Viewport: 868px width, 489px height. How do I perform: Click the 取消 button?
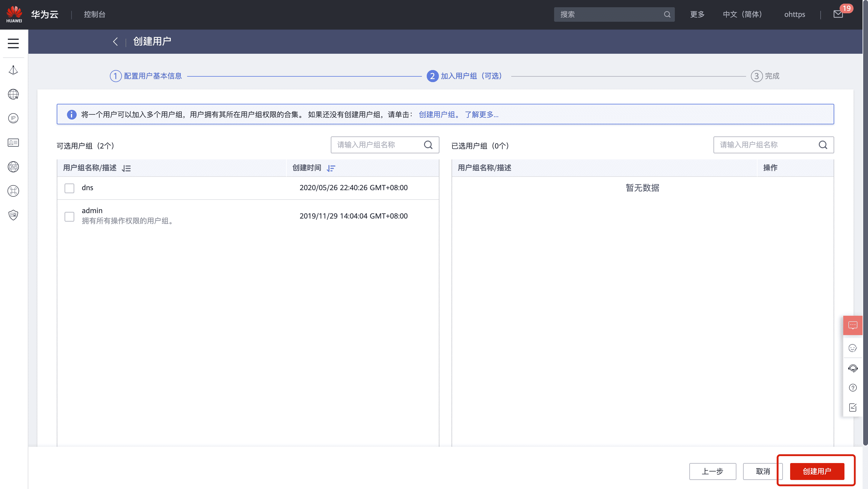[x=763, y=471]
